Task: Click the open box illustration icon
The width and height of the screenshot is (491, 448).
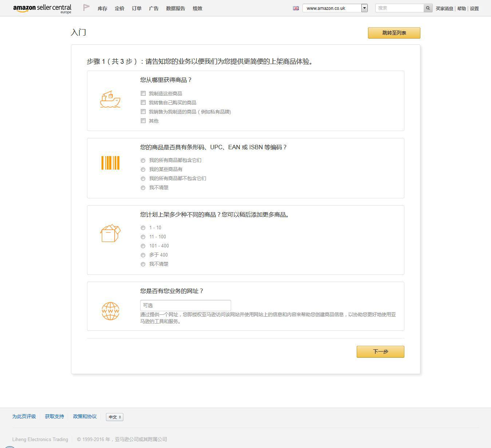Action: (110, 233)
